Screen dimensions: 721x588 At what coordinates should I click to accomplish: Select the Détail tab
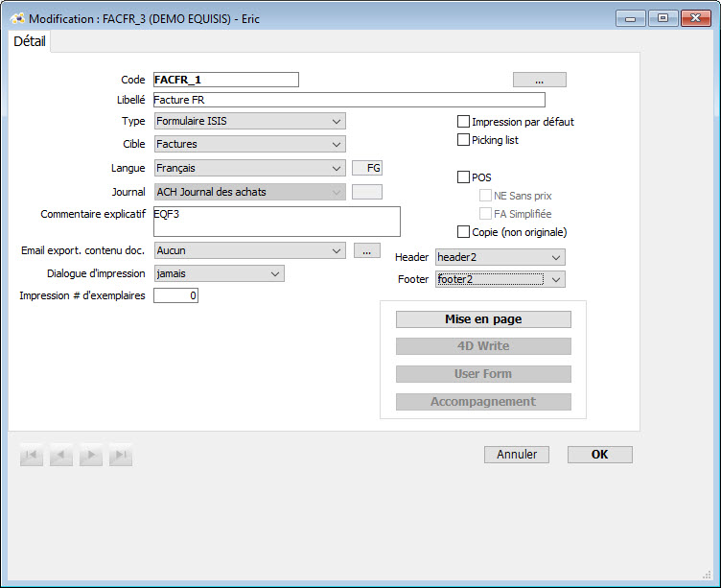point(30,42)
